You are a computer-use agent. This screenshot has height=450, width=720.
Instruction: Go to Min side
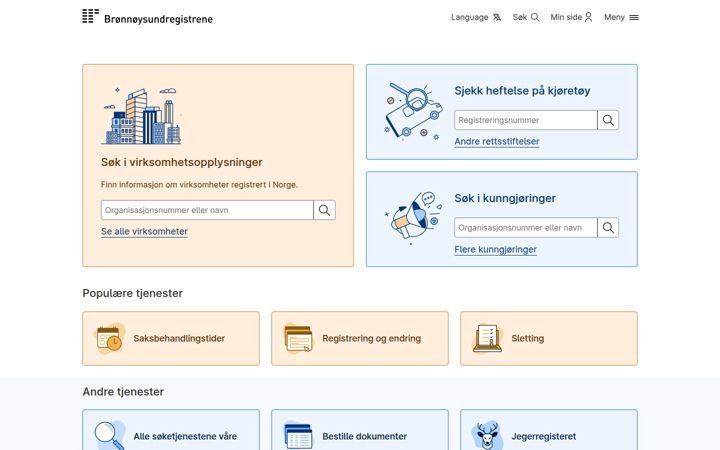point(571,17)
